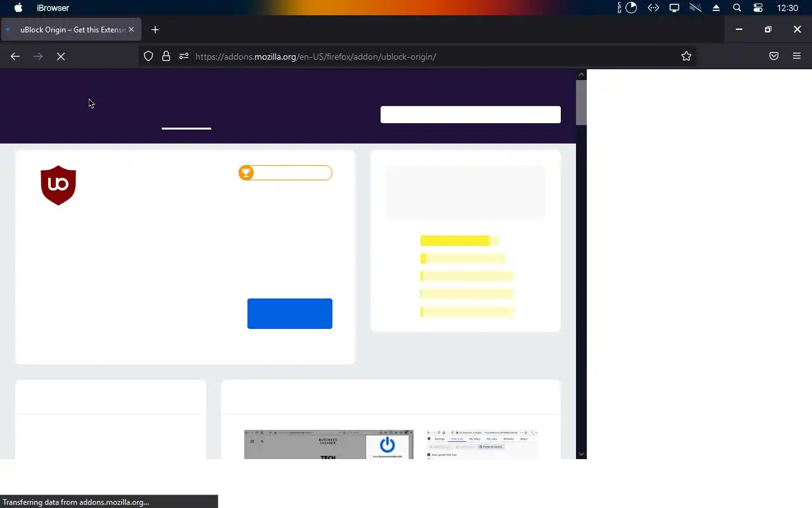Open Spotlight search in menu bar
The image size is (812, 508).
[x=737, y=8]
